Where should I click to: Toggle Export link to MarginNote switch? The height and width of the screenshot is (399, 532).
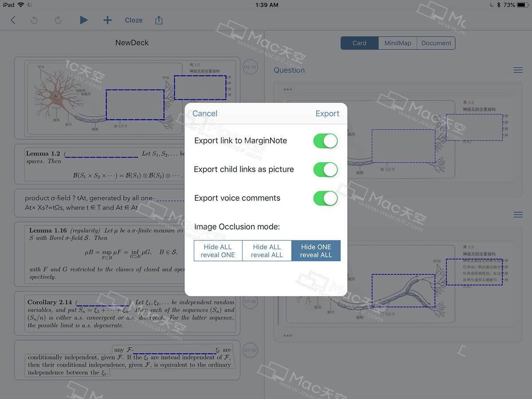(x=325, y=141)
